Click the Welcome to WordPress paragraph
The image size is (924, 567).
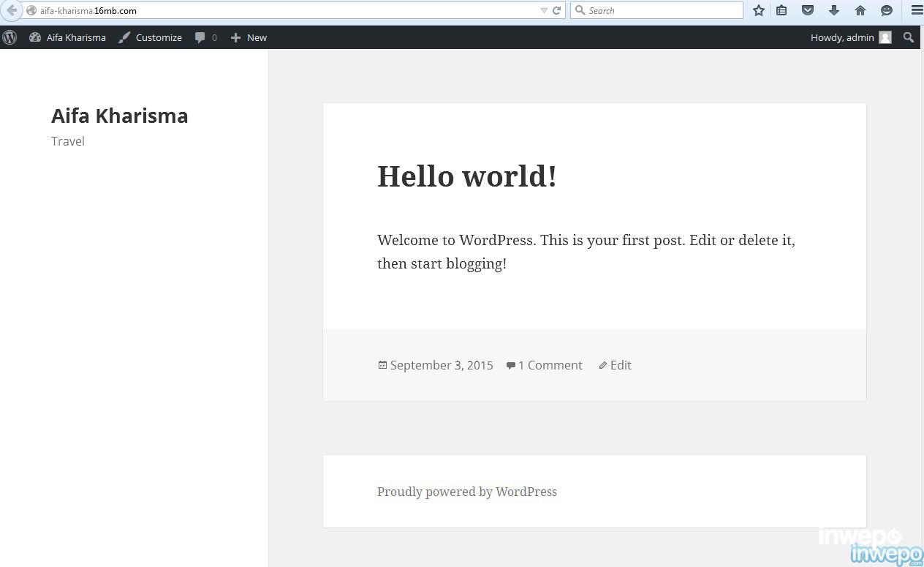point(586,252)
